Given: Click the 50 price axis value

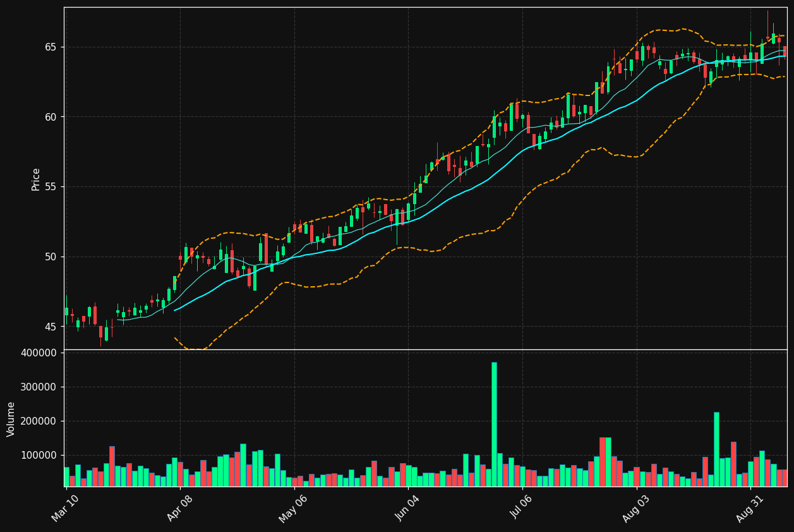Looking at the screenshot, I should (51, 257).
